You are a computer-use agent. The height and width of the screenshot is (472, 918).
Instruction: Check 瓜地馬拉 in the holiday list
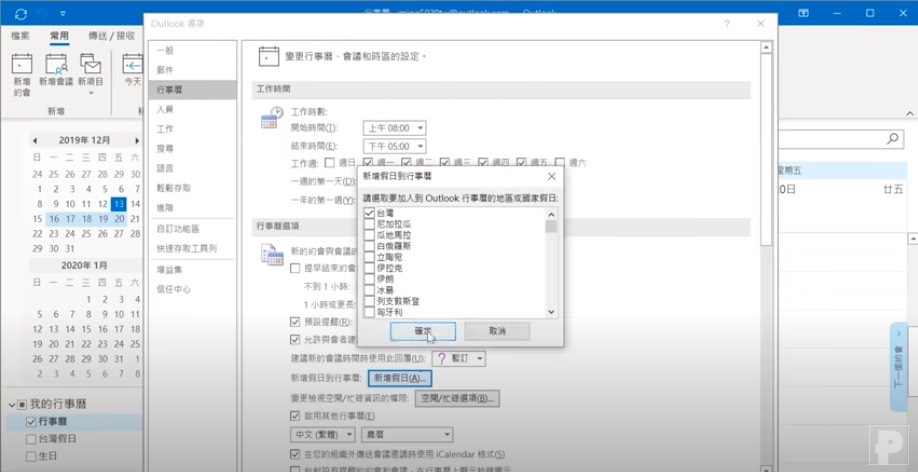[x=369, y=235]
